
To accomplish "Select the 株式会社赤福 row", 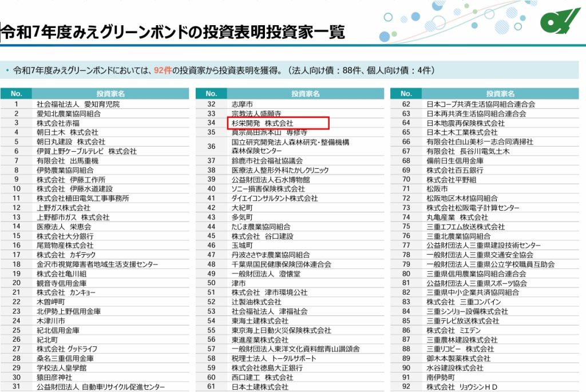I will tap(58, 123).
